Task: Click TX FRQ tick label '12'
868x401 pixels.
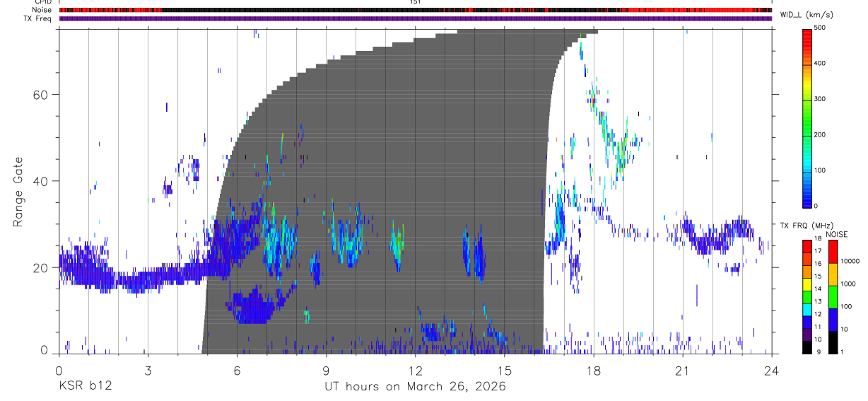Action: pos(819,314)
